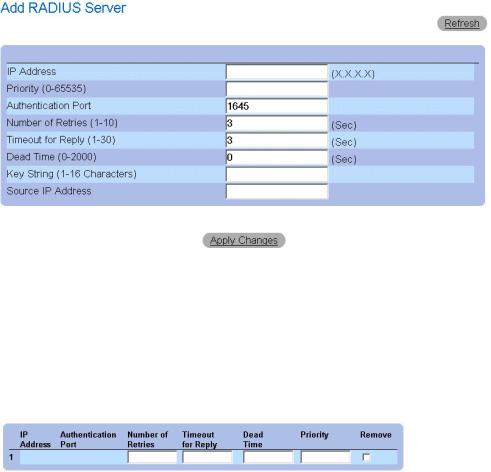This screenshot has width=491, height=472.
Task: Click the Add RADIUS Server heading
Action: [63, 8]
